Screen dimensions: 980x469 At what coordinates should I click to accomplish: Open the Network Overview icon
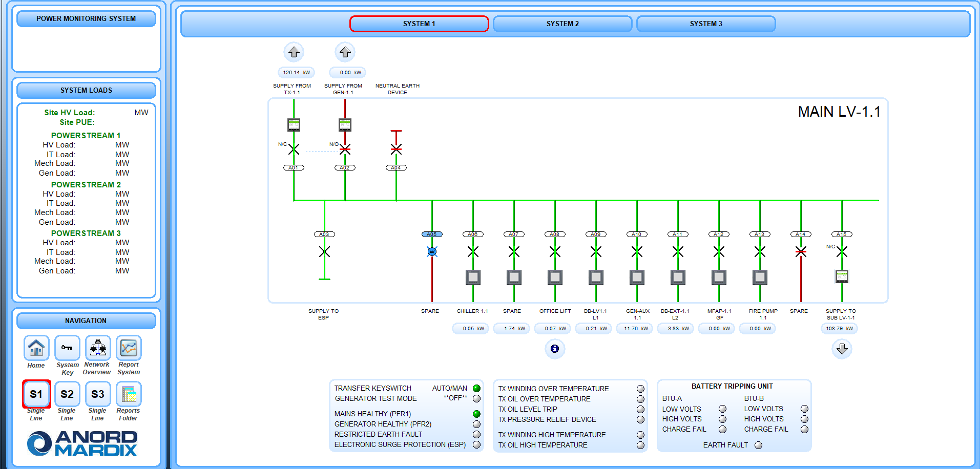pyautogui.click(x=98, y=348)
